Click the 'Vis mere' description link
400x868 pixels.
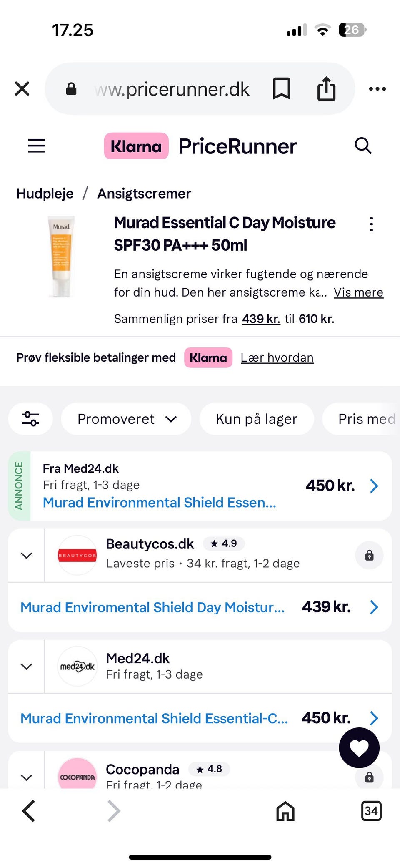(x=358, y=292)
